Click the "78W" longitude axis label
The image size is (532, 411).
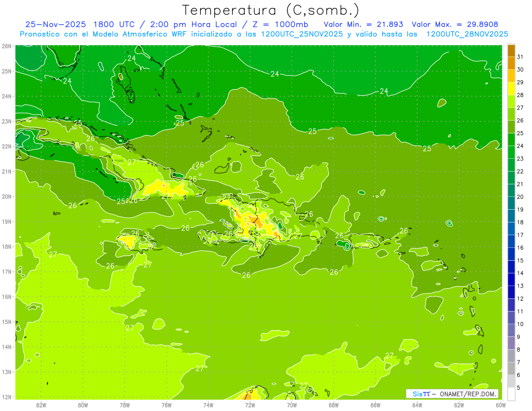[125, 404]
